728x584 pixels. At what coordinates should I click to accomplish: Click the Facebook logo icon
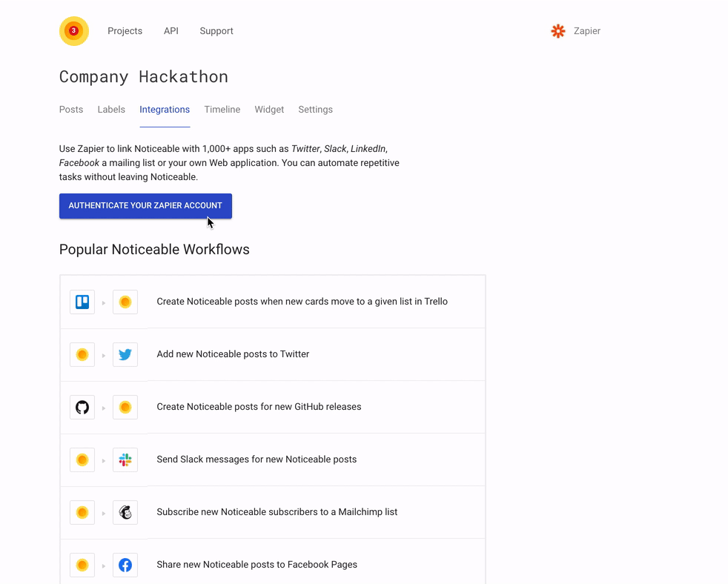click(125, 565)
